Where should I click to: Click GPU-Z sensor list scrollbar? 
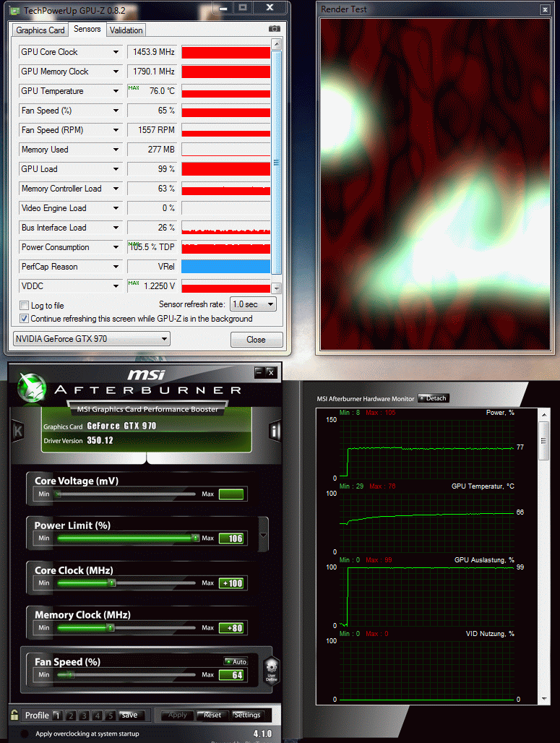pyautogui.click(x=277, y=163)
